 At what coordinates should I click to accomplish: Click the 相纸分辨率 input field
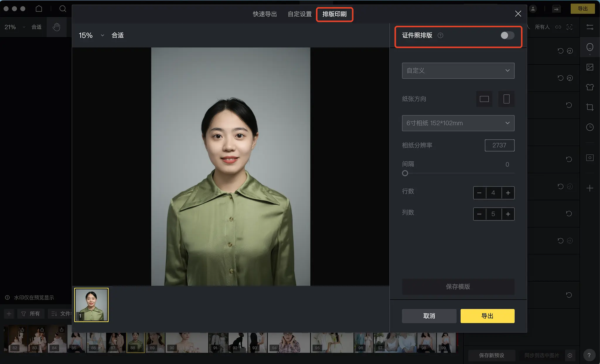coord(500,145)
